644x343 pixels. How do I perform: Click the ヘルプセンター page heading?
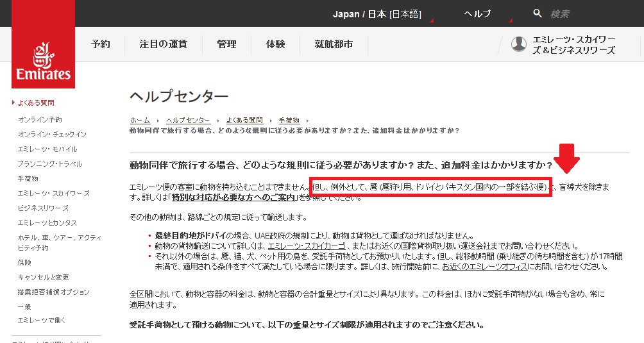point(179,96)
